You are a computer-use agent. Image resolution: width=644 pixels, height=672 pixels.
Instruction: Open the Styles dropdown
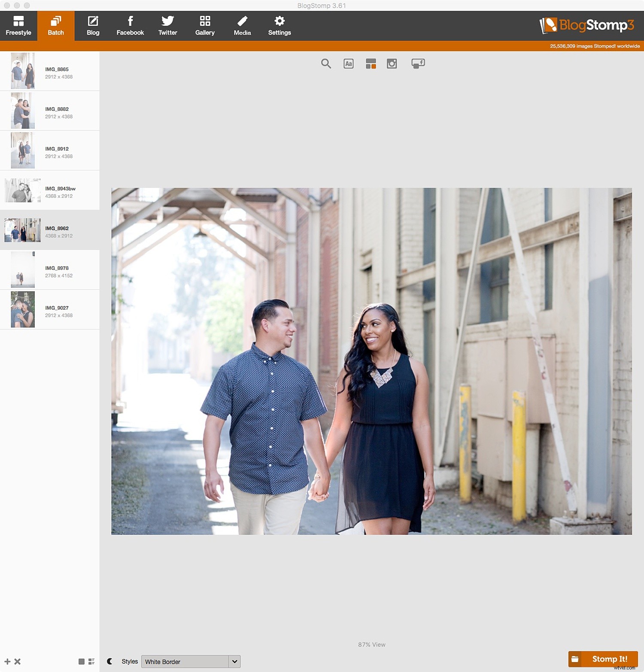point(190,661)
